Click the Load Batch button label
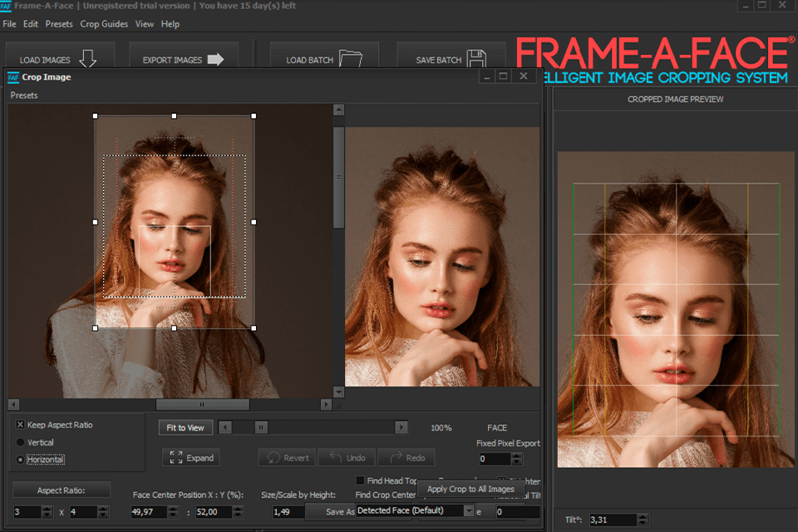This screenshot has height=532, width=798. pyautogui.click(x=309, y=60)
